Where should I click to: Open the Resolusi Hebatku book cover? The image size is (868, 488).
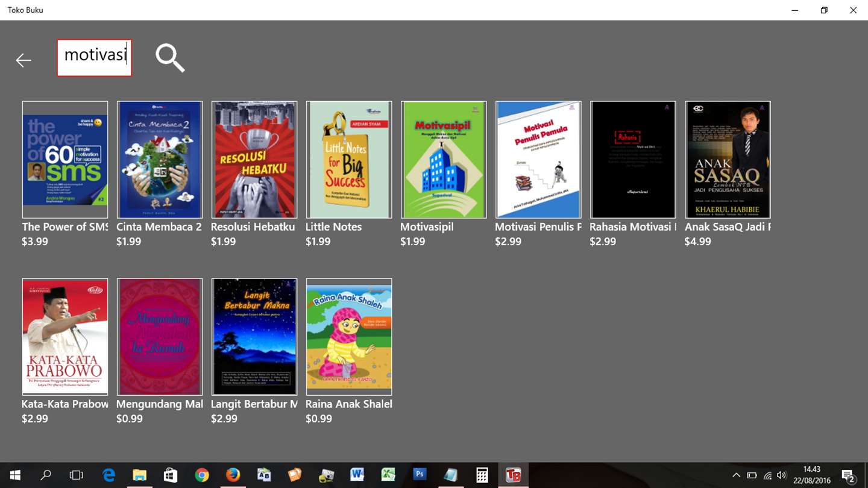tap(254, 160)
